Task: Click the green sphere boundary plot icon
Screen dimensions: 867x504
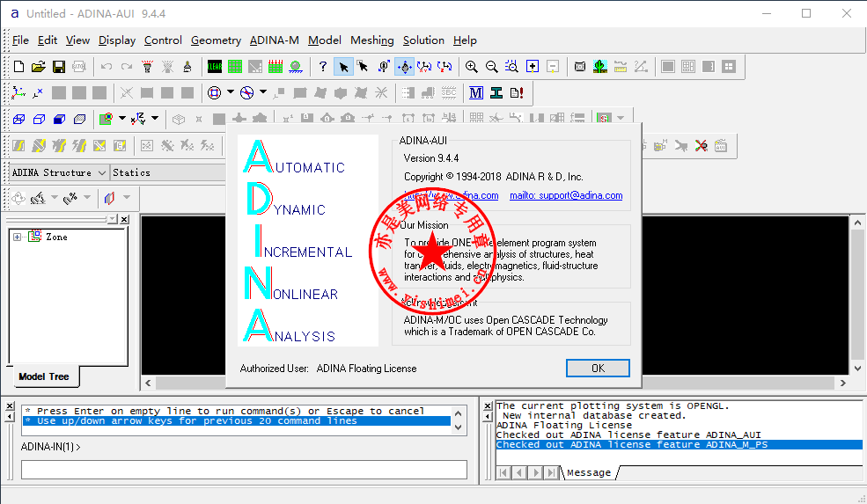Action: [296, 67]
